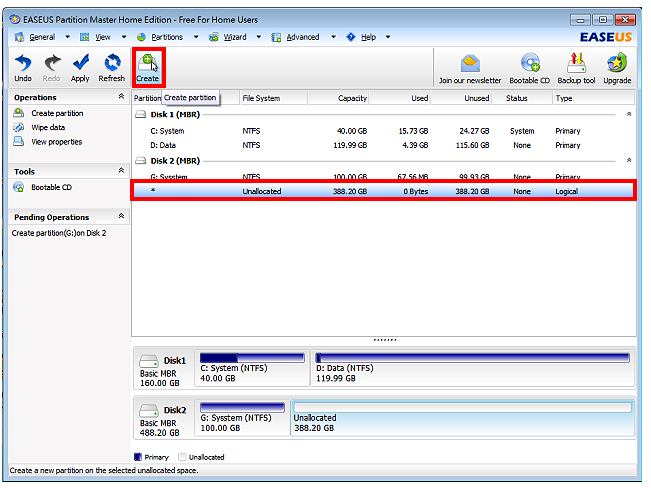
Task: Expand the dropdown arrow next to Advanced
Action: [333, 37]
